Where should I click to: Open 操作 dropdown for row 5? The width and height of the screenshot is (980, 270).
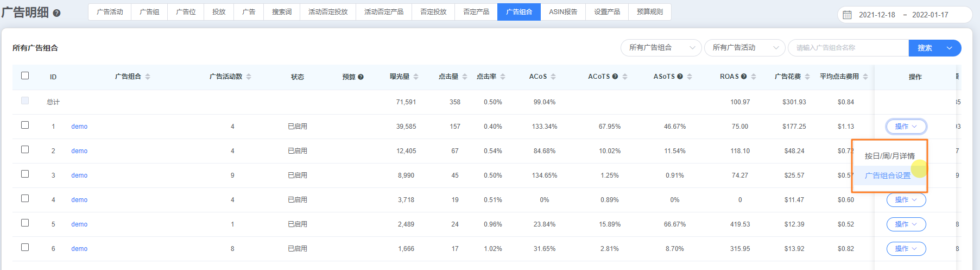pyautogui.click(x=906, y=224)
